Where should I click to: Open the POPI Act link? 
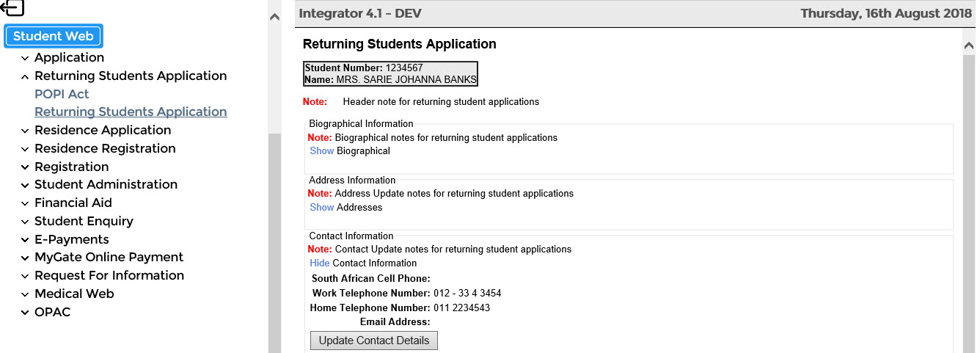pos(62,94)
